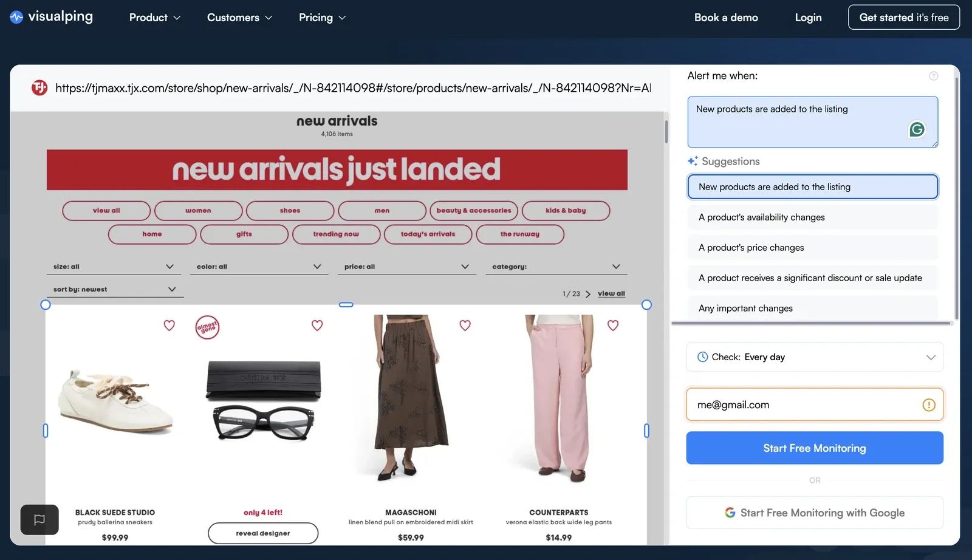Click the help question mark beside Alert me when
Viewport: 972px width, 560px height.
pos(934,76)
